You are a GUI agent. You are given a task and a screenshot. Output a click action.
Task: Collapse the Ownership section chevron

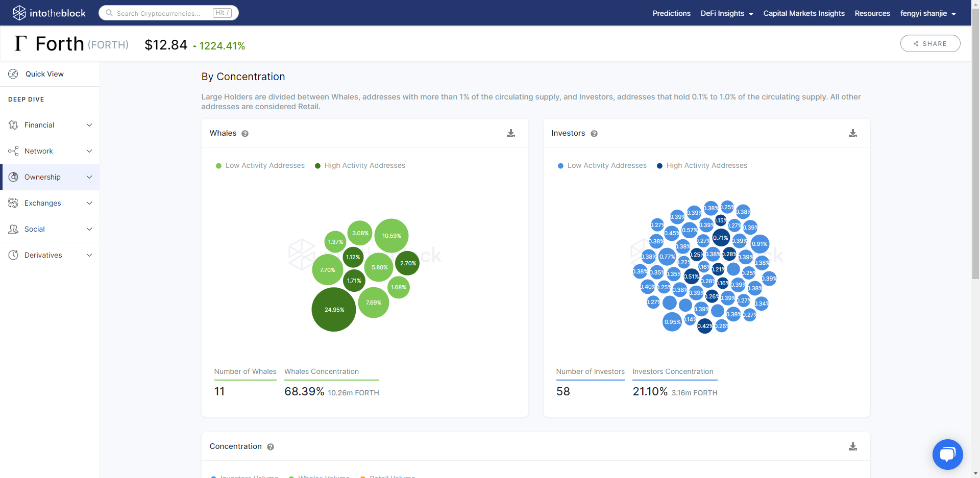[89, 177]
